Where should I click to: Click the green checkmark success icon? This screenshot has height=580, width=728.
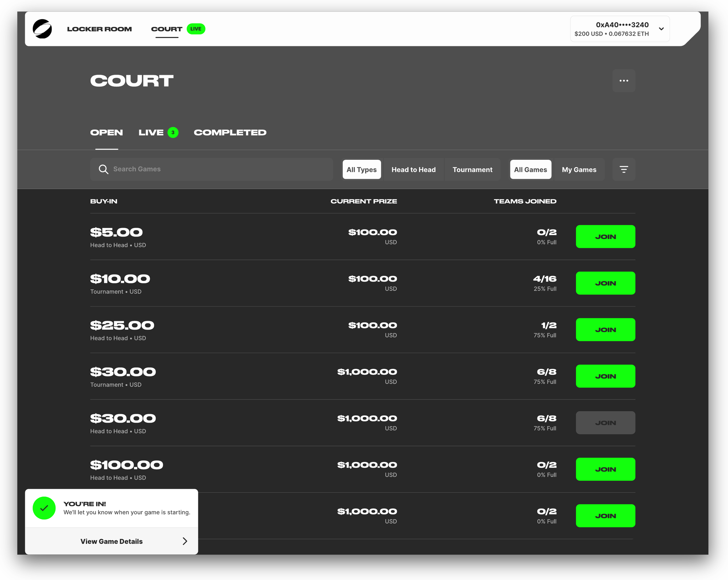click(x=44, y=508)
